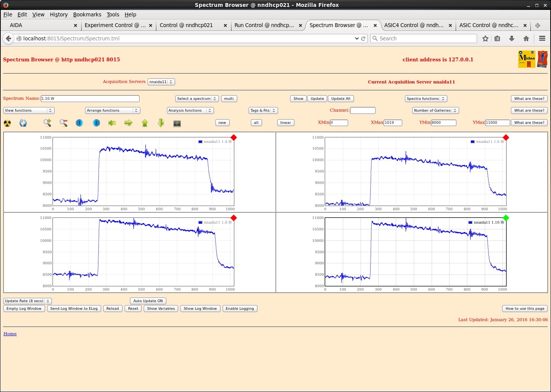Viewport: 551px width, 392px height.
Task: Click the Spectrum Name input field
Action: point(90,99)
